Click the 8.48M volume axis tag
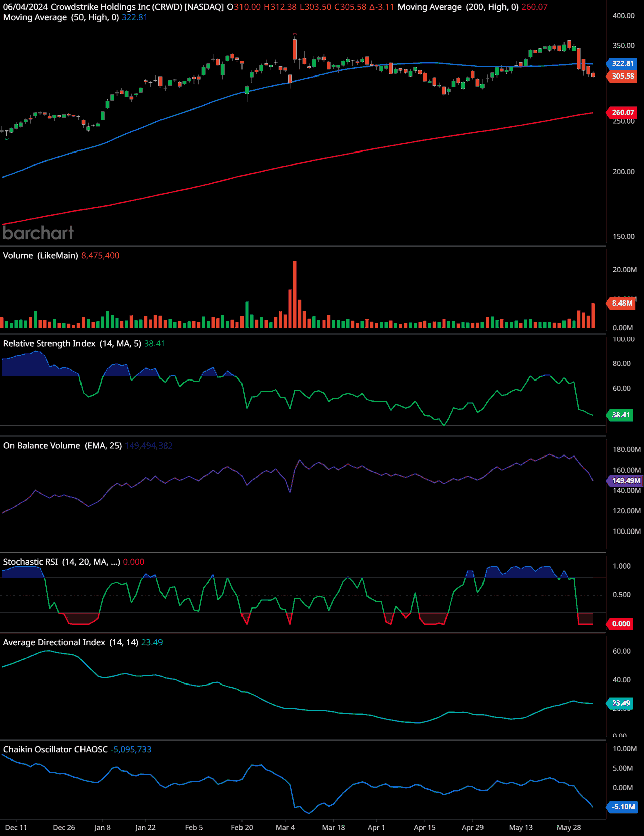The image size is (644, 836). [x=622, y=303]
